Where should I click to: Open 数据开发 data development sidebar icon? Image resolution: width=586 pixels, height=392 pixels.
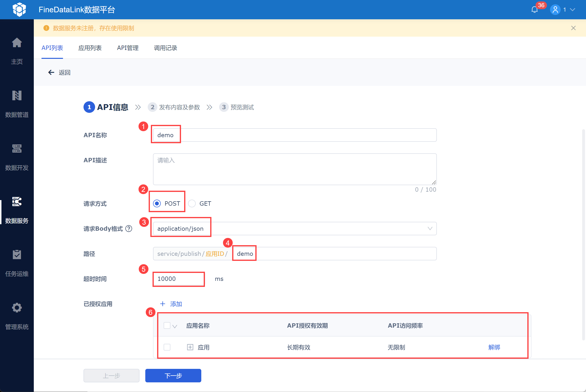(x=17, y=149)
